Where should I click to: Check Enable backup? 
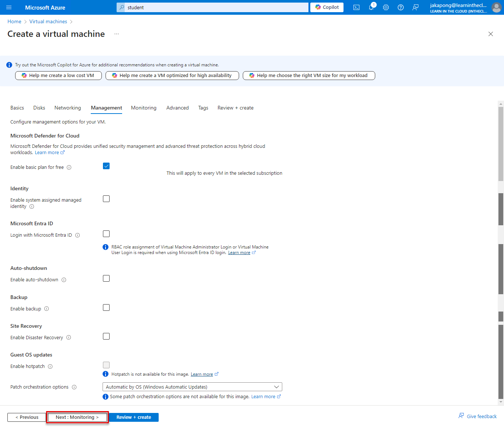[106, 307]
